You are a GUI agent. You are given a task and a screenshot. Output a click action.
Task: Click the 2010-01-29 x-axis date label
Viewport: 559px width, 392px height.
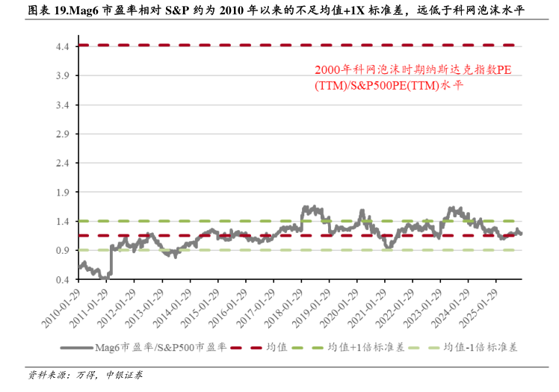pos(62,308)
